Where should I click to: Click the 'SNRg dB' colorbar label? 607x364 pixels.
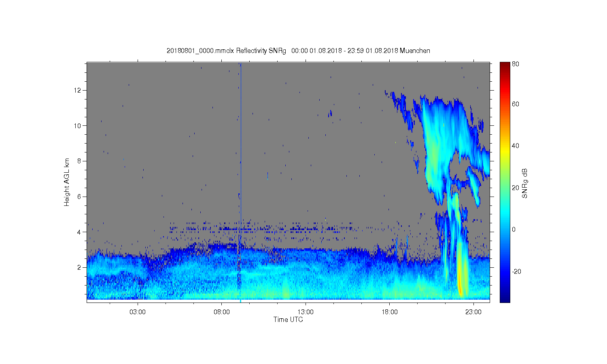525,183
